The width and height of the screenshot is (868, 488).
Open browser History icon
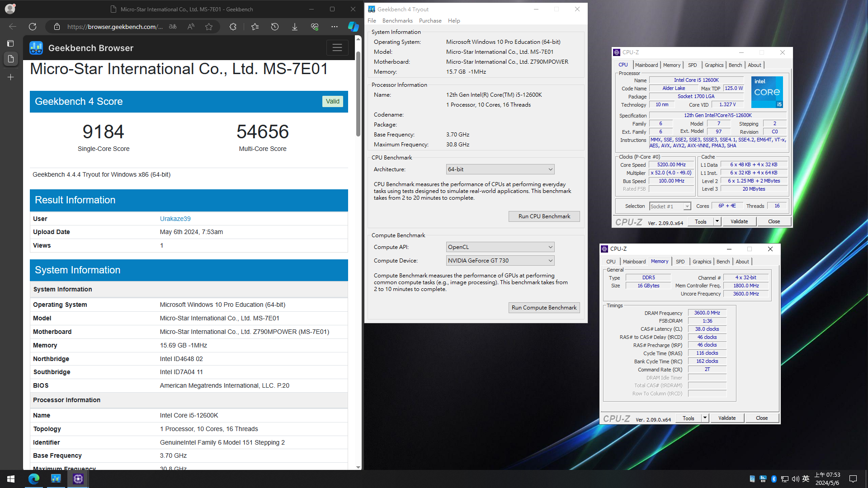tap(275, 27)
